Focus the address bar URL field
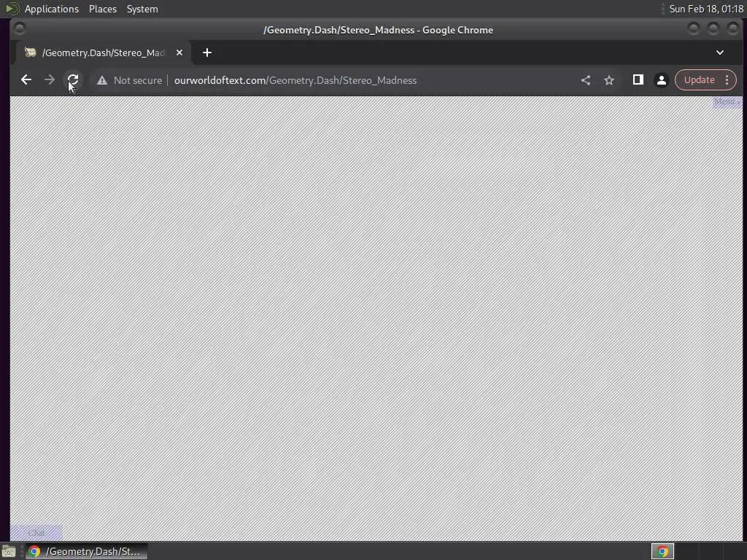Viewport: 747px width, 560px height. 295,80
